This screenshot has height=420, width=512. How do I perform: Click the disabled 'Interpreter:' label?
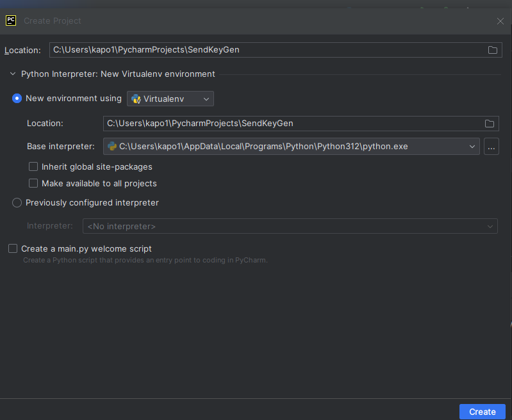(49, 226)
